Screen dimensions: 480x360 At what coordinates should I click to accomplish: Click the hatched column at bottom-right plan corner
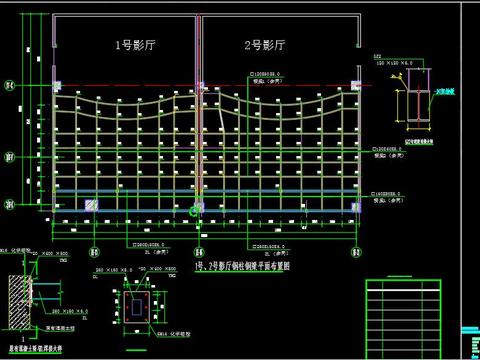coord(356,207)
